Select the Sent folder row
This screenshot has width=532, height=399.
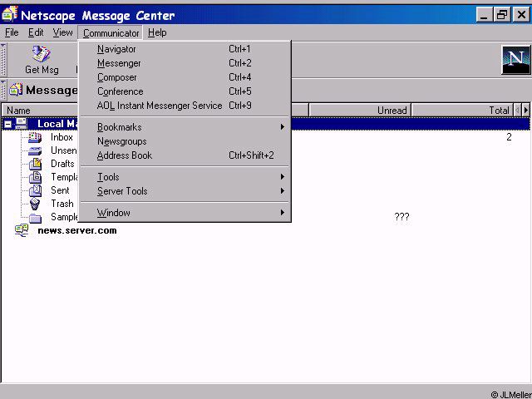(265, 190)
